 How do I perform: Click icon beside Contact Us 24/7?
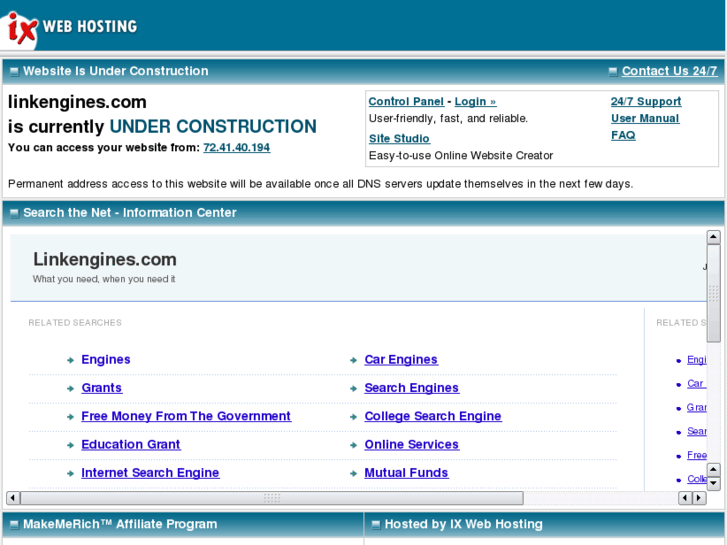[613, 71]
